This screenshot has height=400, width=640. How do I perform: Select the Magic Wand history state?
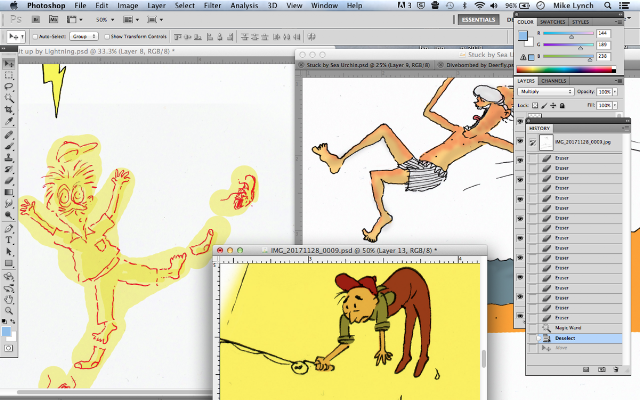575,328
